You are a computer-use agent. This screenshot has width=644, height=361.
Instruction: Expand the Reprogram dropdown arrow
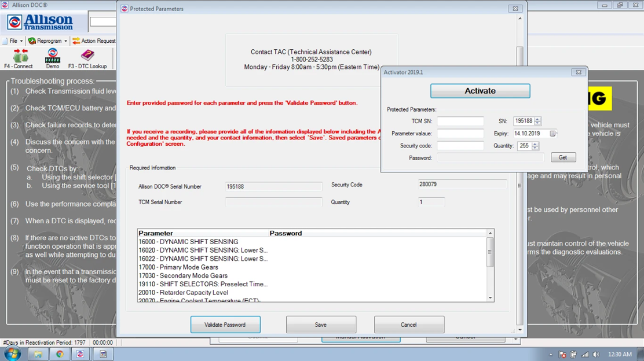65,41
